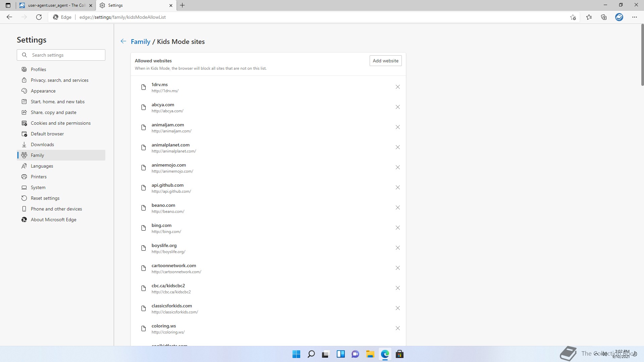Delete classicsforkids.com from list
Viewport: 644px width, 362px height.
[397, 308]
